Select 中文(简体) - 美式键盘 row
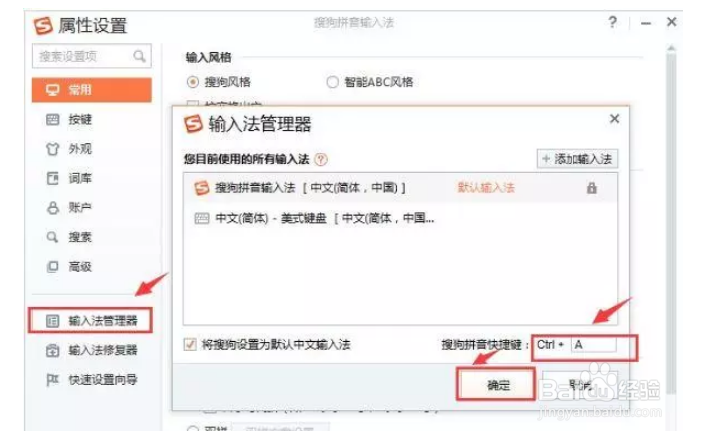701x437 pixels. (400, 218)
